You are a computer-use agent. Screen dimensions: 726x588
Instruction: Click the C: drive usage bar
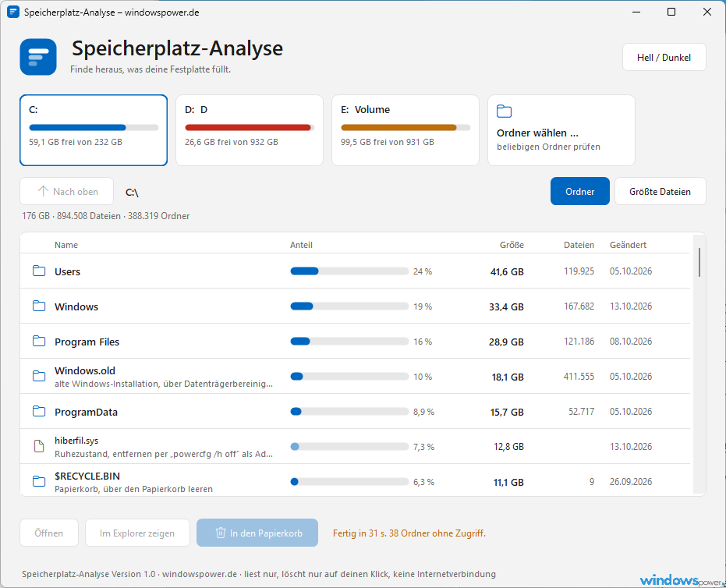(94, 127)
